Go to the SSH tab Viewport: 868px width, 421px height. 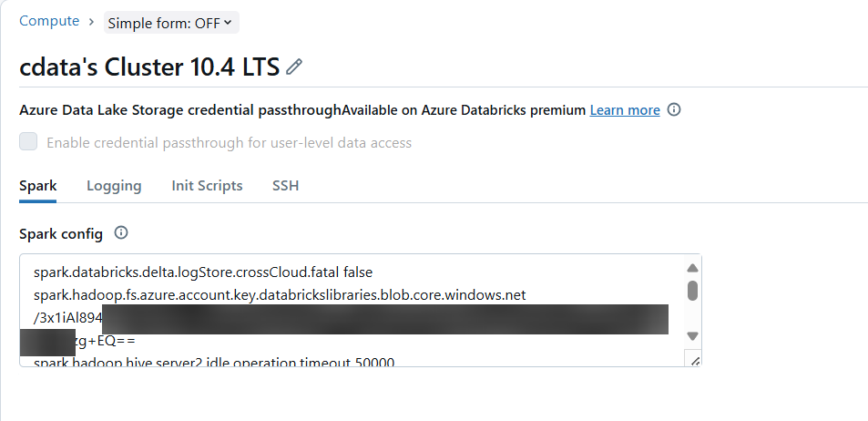coord(285,186)
